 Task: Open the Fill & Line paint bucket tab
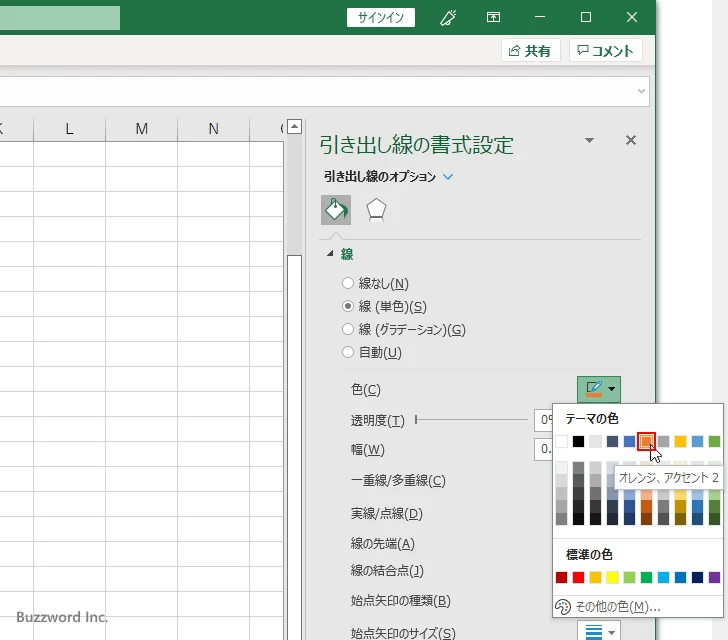336,210
